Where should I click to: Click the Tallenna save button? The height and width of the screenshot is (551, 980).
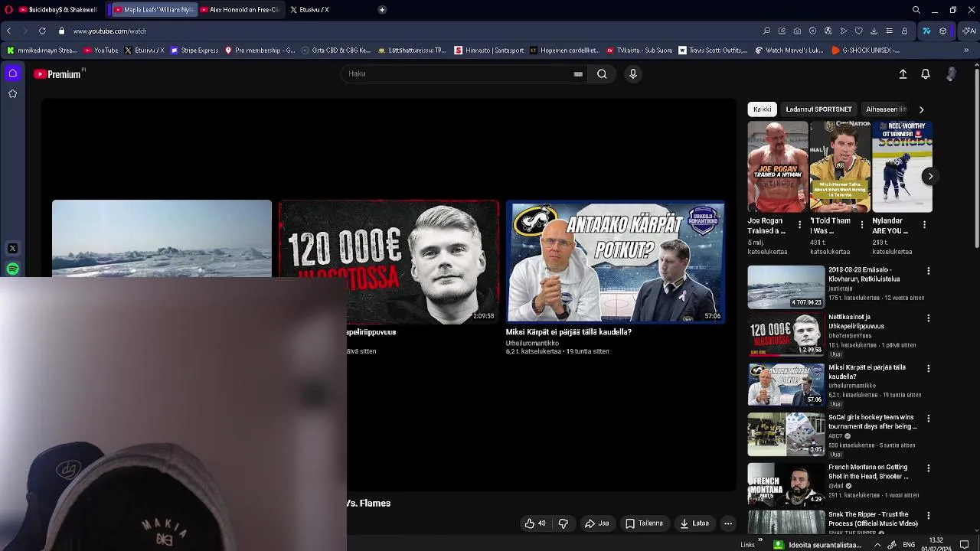644,523
